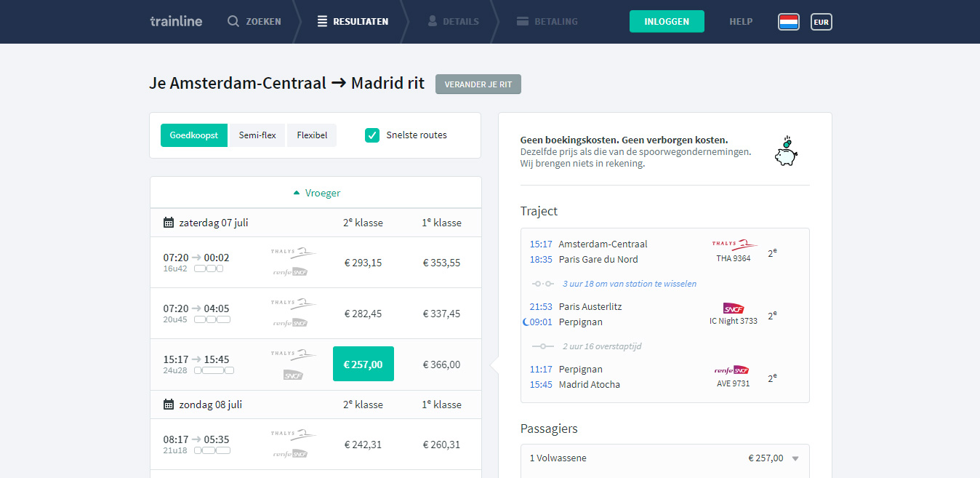
Task: Select the Semi-flex fare option
Action: point(257,135)
